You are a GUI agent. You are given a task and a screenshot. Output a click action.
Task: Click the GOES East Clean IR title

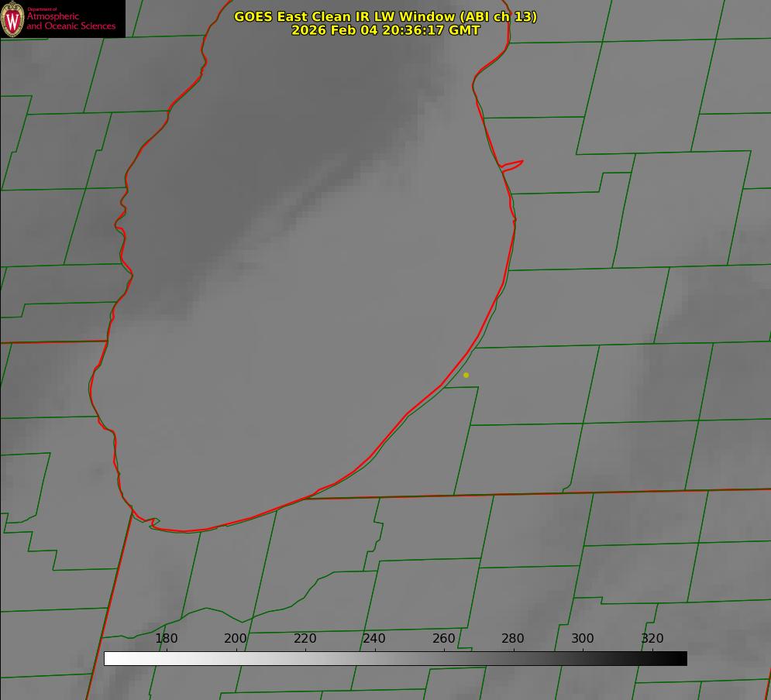(386, 16)
